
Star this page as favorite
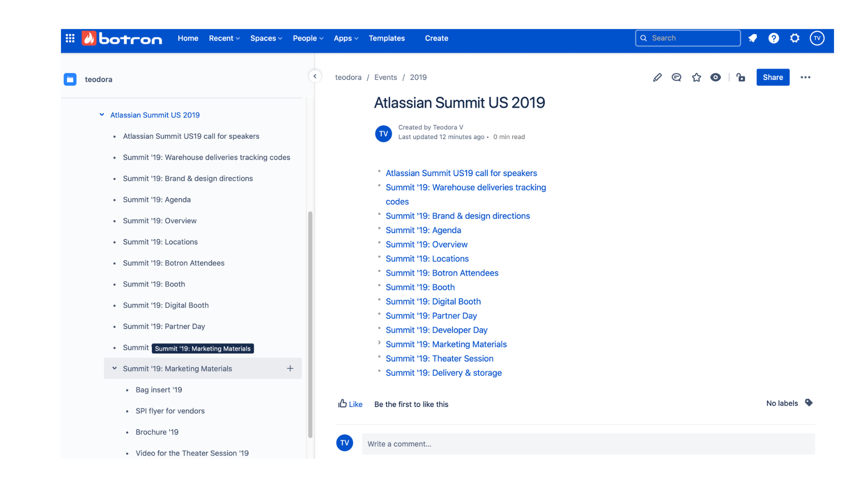[696, 78]
